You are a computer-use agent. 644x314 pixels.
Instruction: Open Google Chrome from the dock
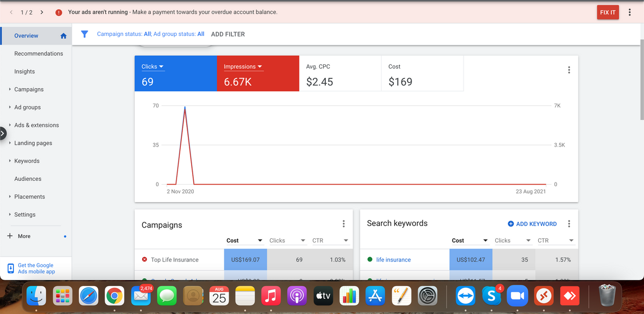114,296
